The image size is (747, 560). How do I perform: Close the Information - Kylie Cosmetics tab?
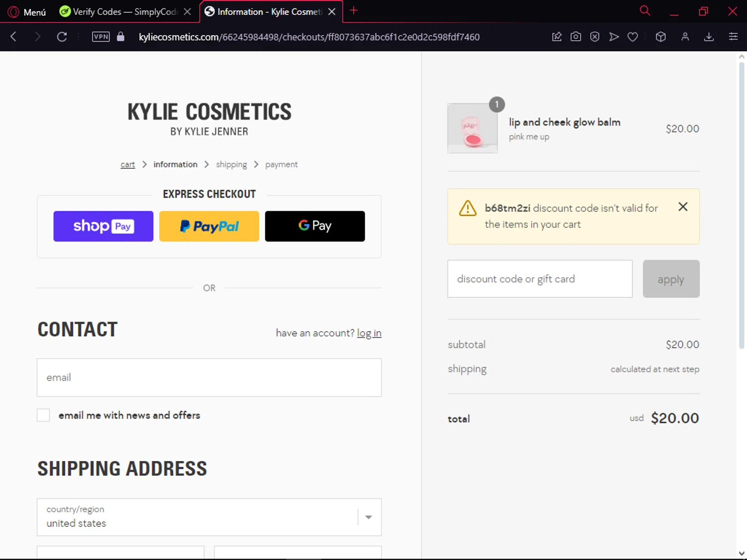(332, 11)
